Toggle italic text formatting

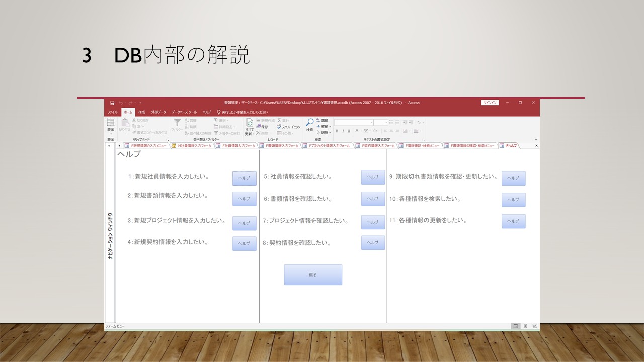[343, 131]
